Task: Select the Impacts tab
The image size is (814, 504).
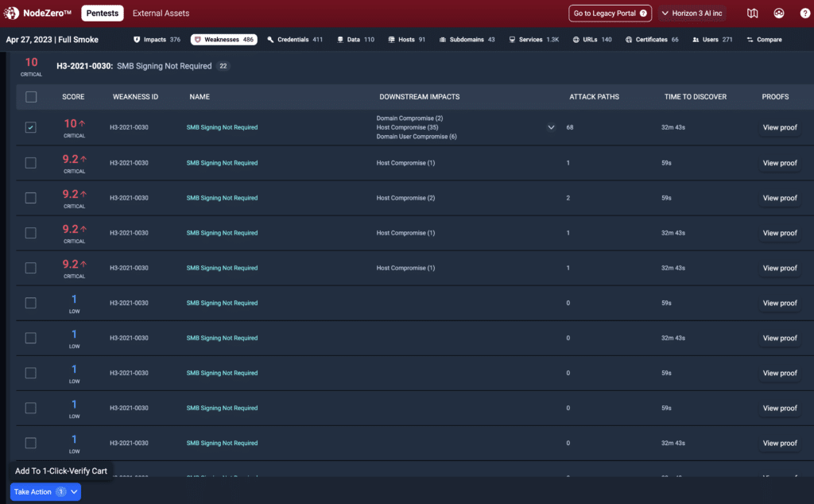Action: (x=157, y=40)
